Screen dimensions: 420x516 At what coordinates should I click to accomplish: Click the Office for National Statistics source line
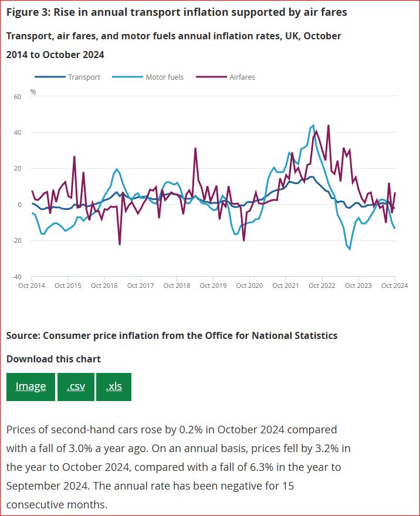(x=172, y=335)
